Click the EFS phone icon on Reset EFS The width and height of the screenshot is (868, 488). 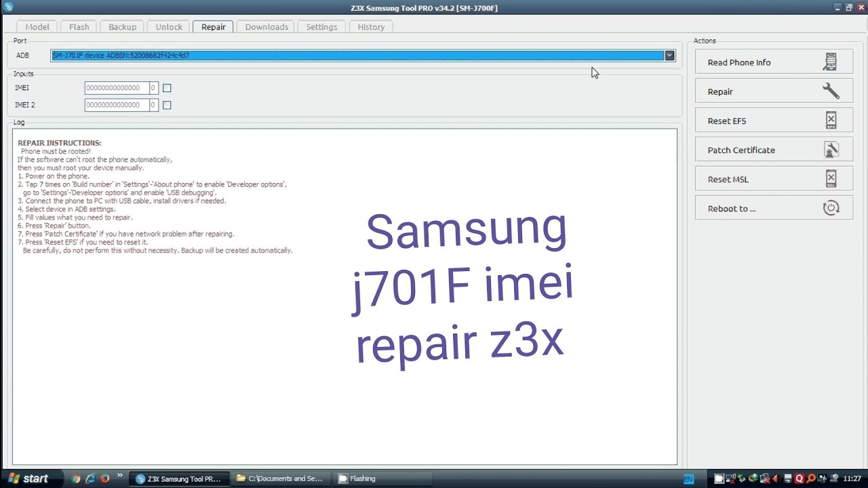click(x=831, y=121)
